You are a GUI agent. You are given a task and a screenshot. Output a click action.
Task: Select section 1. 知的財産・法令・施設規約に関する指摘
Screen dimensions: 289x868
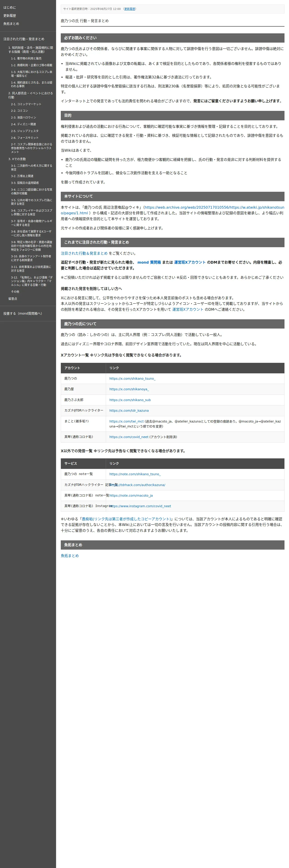(31, 50)
